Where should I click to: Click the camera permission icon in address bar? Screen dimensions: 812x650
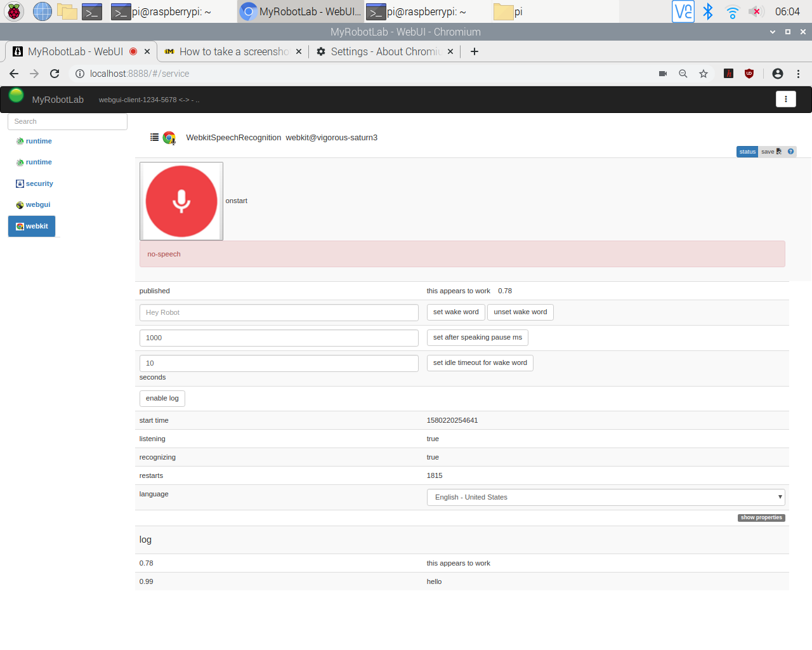663,74
